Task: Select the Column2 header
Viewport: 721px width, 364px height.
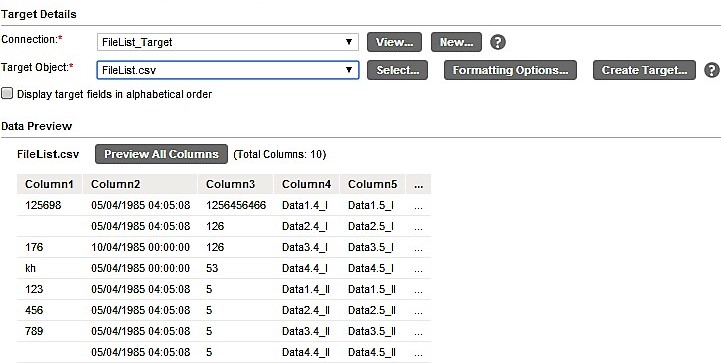Action: coord(140,184)
